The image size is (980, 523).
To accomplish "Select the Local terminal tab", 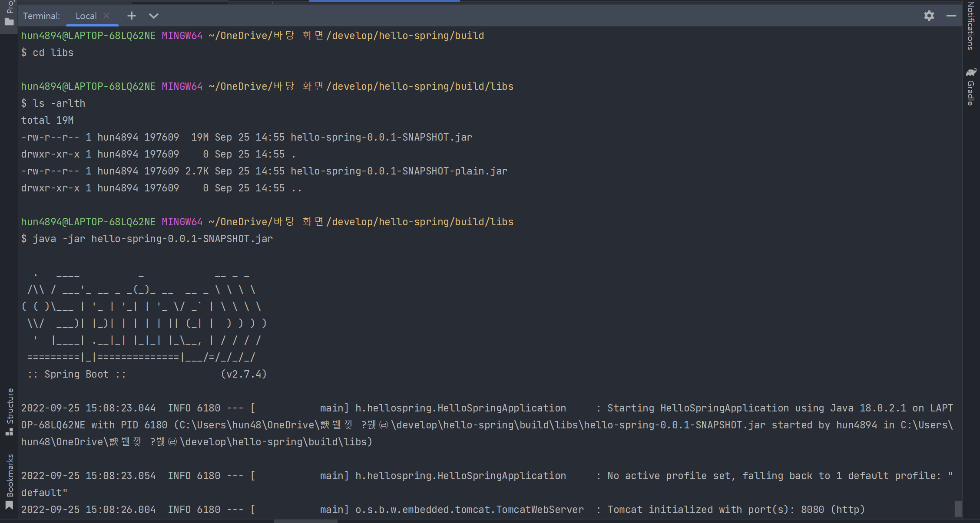I will tap(86, 16).
